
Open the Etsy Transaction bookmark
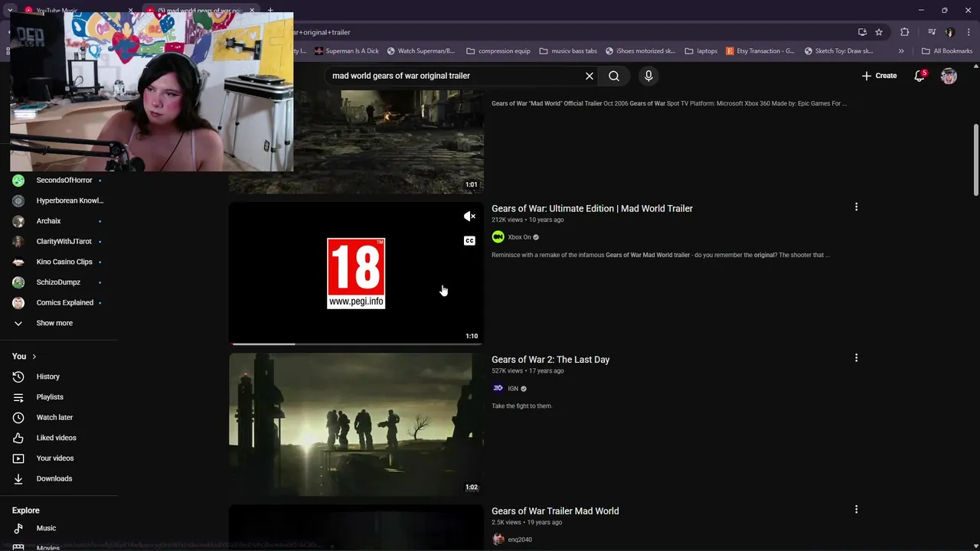(760, 51)
